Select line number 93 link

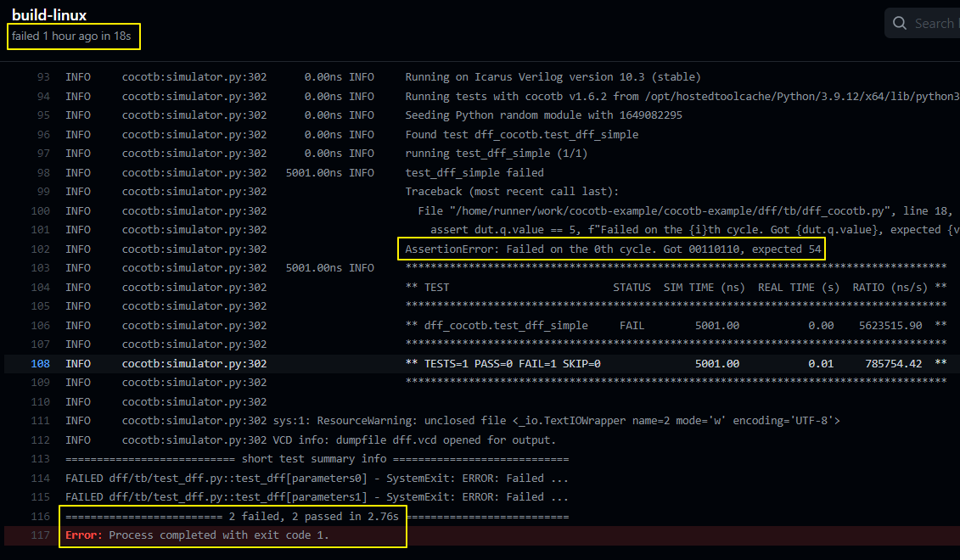[42, 77]
